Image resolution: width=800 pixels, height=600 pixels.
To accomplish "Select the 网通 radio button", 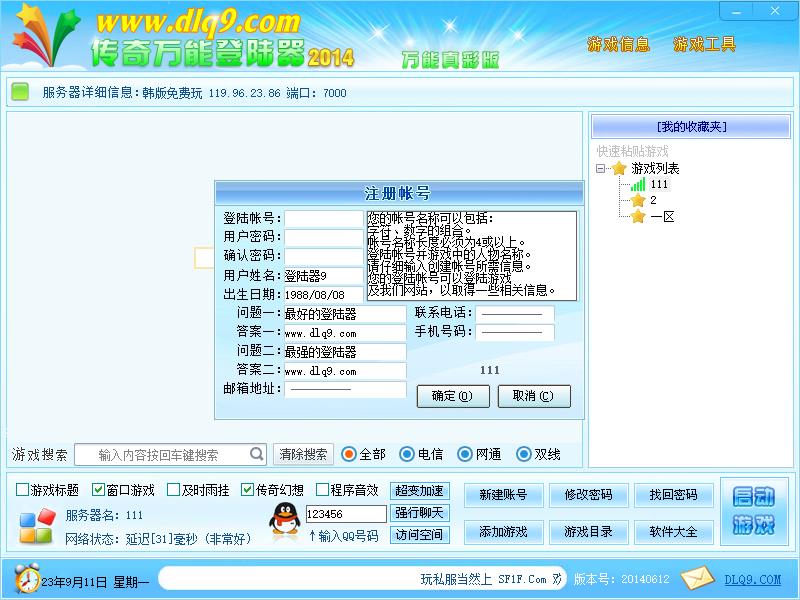I will point(465,454).
